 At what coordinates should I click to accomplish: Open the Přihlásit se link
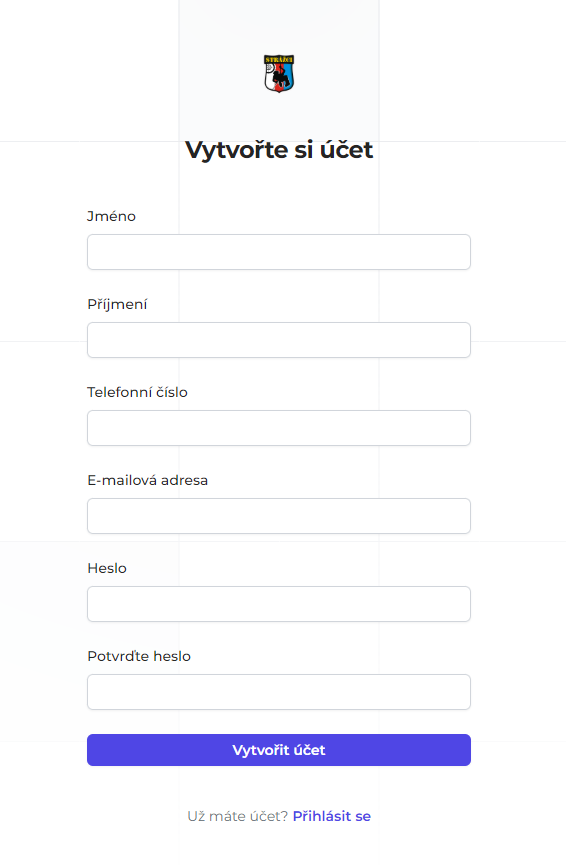(332, 816)
